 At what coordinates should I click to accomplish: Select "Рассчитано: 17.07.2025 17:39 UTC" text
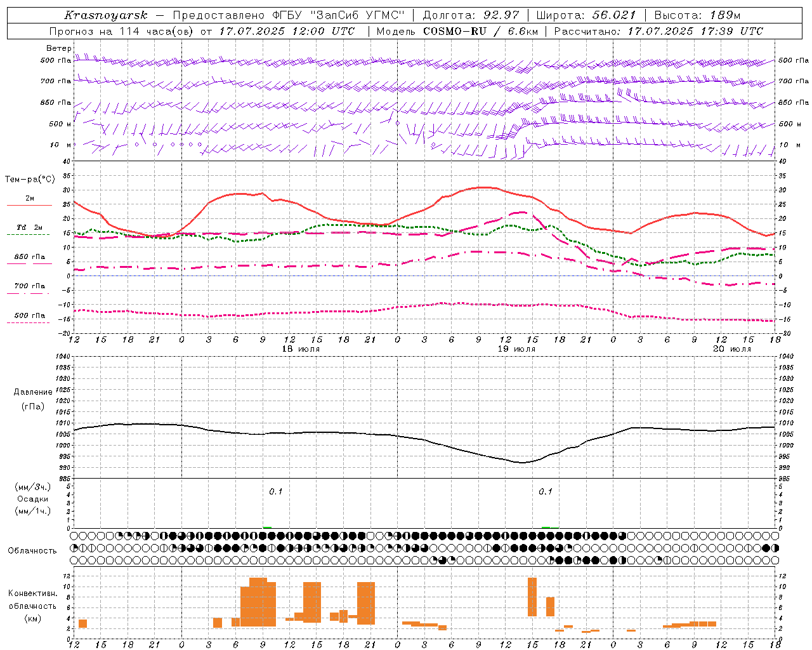658,31
